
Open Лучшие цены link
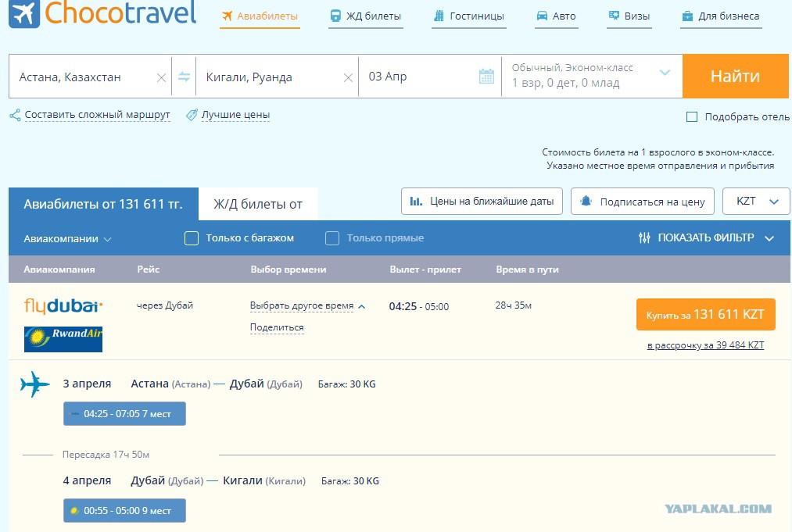[235, 115]
